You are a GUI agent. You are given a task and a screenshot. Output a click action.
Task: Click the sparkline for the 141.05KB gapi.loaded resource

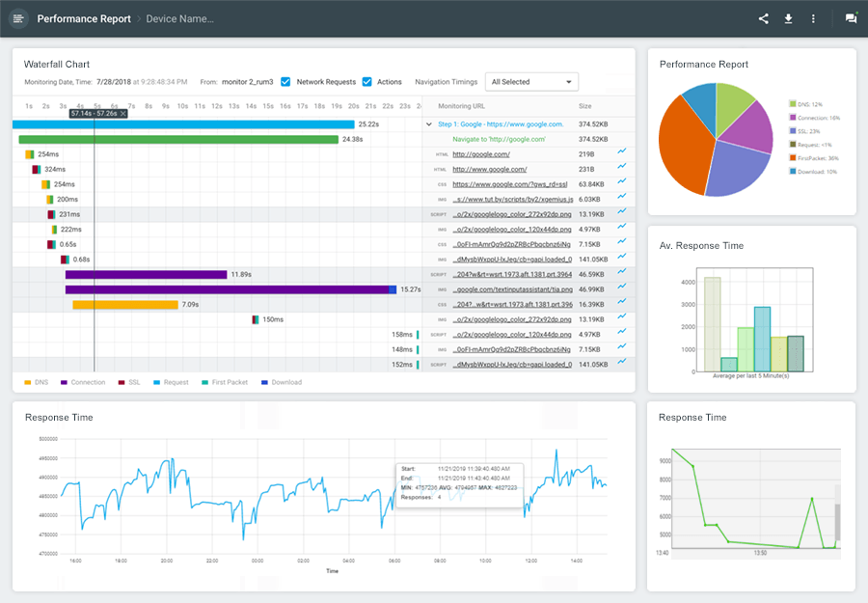click(621, 258)
